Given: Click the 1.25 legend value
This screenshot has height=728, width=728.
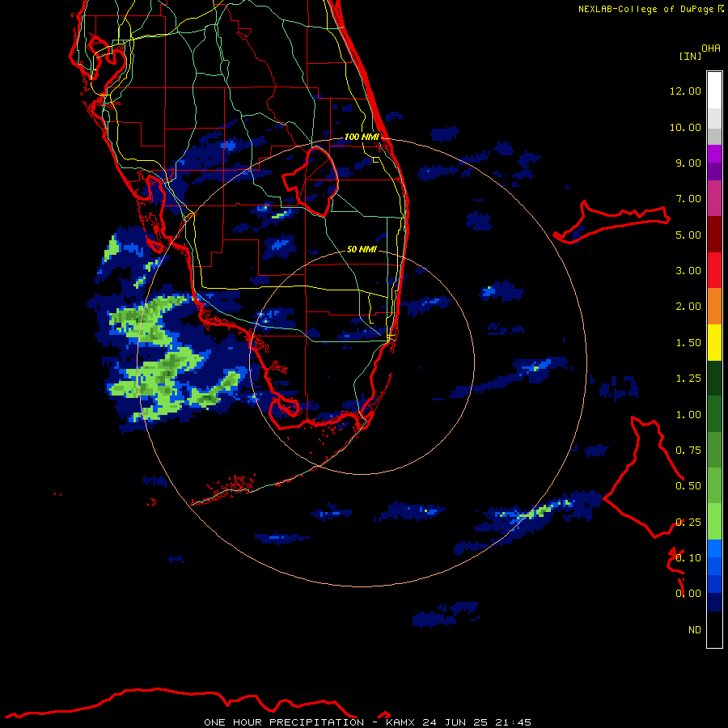Looking at the screenshot, I should pos(688,379).
